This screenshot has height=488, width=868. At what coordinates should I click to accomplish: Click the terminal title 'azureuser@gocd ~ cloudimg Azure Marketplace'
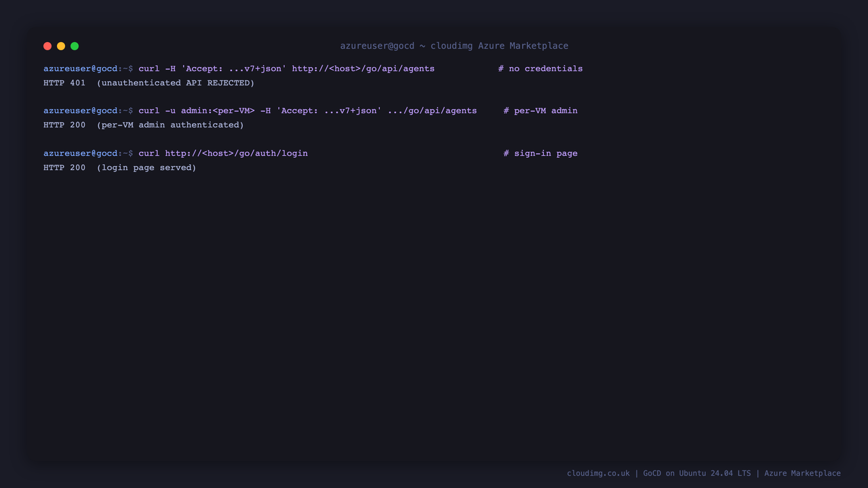pyautogui.click(x=454, y=46)
